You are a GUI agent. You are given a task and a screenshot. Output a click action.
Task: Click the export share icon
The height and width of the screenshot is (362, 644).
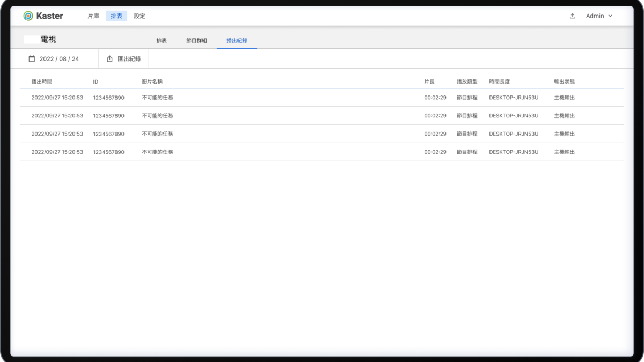click(x=110, y=58)
